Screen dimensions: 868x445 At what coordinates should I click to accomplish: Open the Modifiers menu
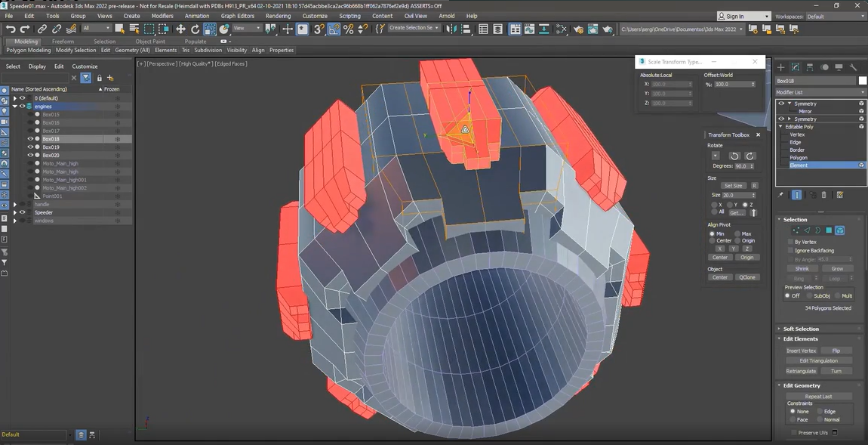click(x=162, y=16)
